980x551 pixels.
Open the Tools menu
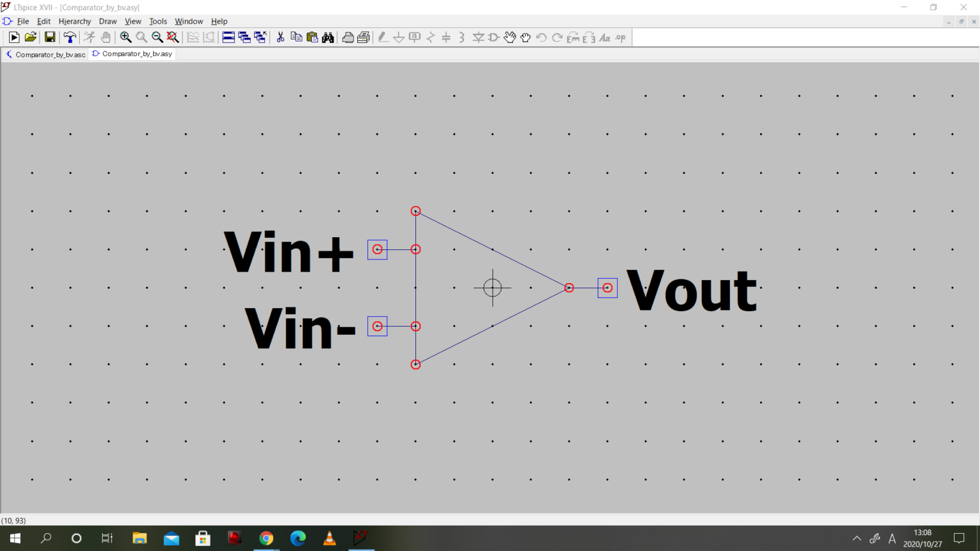(x=158, y=21)
